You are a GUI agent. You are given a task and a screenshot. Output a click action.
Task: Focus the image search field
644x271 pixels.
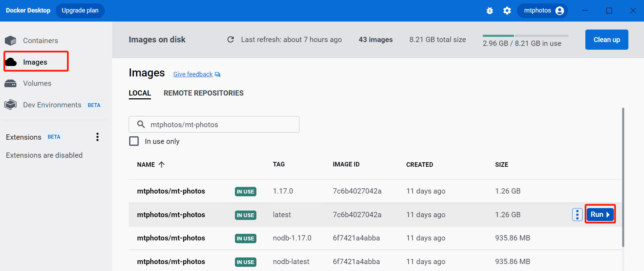(214, 124)
